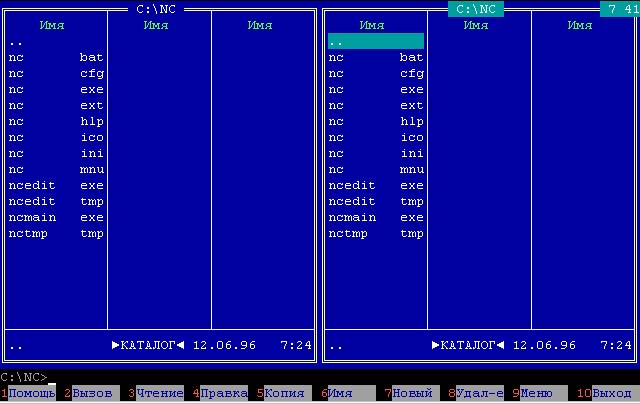Select the parent '..' entry in left panel
This screenshot has width=640, height=404.
pyautogui.click(x=56, y=42)
